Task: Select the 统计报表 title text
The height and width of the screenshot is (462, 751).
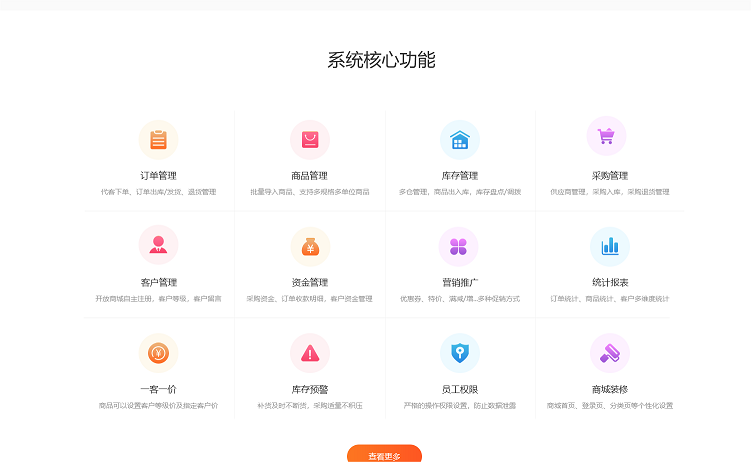Action: 610,282
